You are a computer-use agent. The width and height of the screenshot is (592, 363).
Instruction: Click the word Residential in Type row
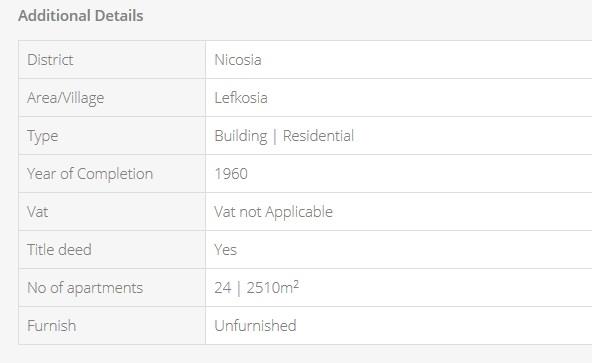pos(318,136)
